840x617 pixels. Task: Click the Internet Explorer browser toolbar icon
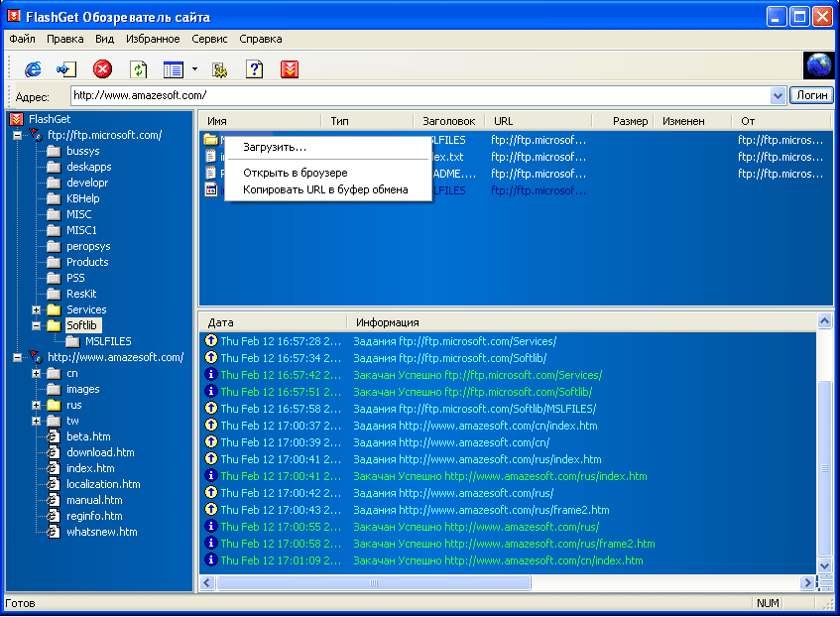33,68
